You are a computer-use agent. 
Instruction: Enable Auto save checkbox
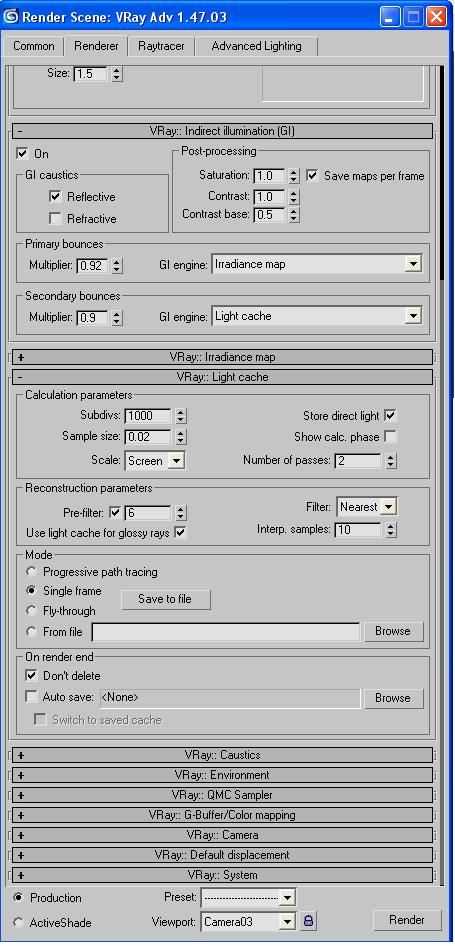point(31,696)
